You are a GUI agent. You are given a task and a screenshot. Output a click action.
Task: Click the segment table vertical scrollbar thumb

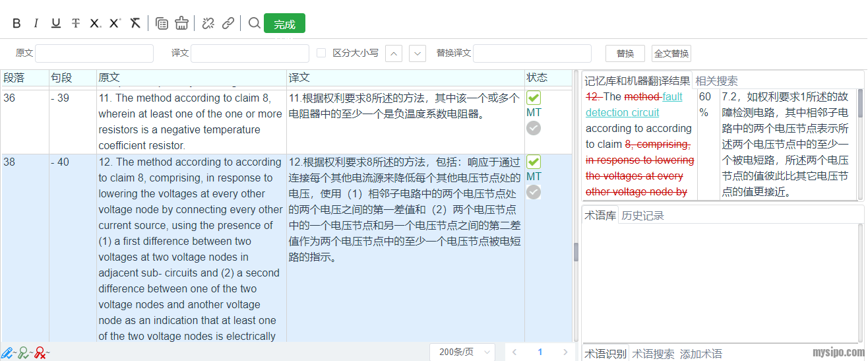pyautogui.click(x=575, y=251)
